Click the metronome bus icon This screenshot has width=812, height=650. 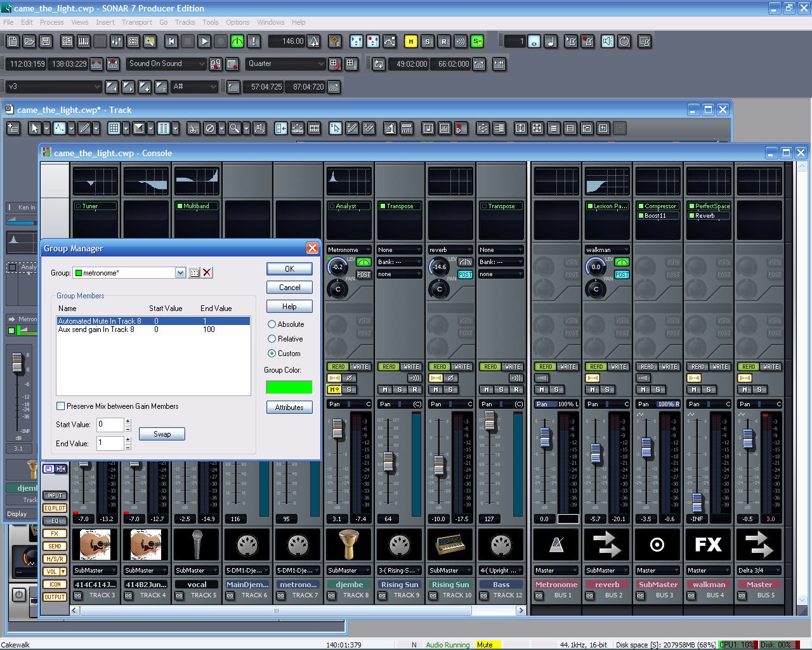[x=556, y=545]
